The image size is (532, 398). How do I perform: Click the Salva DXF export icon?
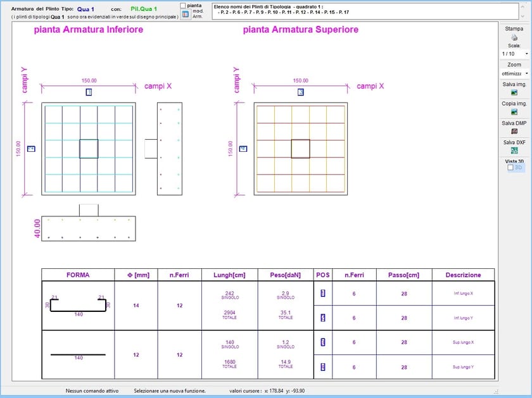tap(513, 151)
